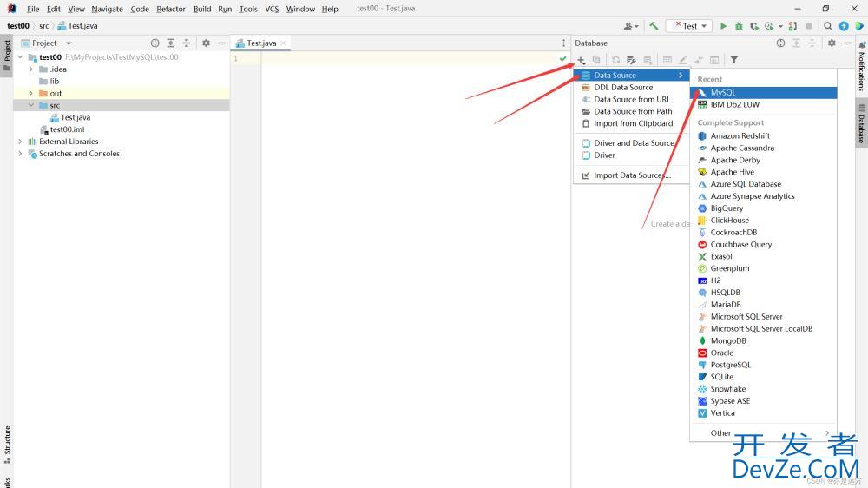Click the add data source plus icon
Viewport: 868px width, 488px height.
pyautogui.click(x=581, y=60)
